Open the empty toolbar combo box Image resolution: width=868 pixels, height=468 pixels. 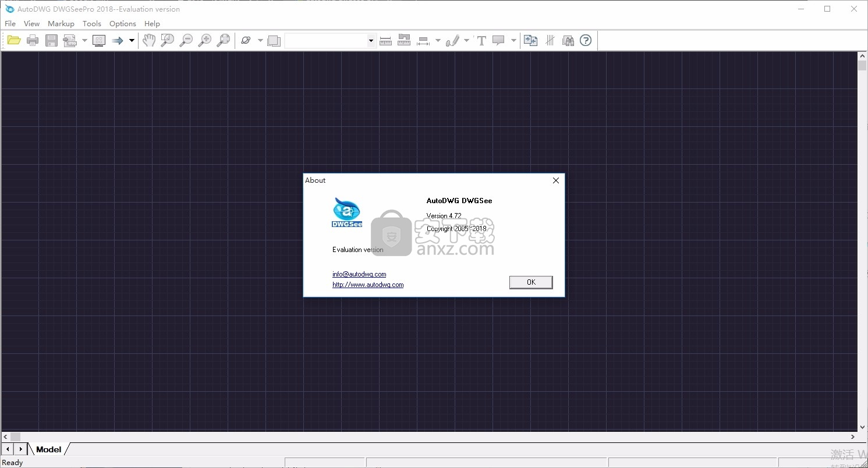coord(330,40)
